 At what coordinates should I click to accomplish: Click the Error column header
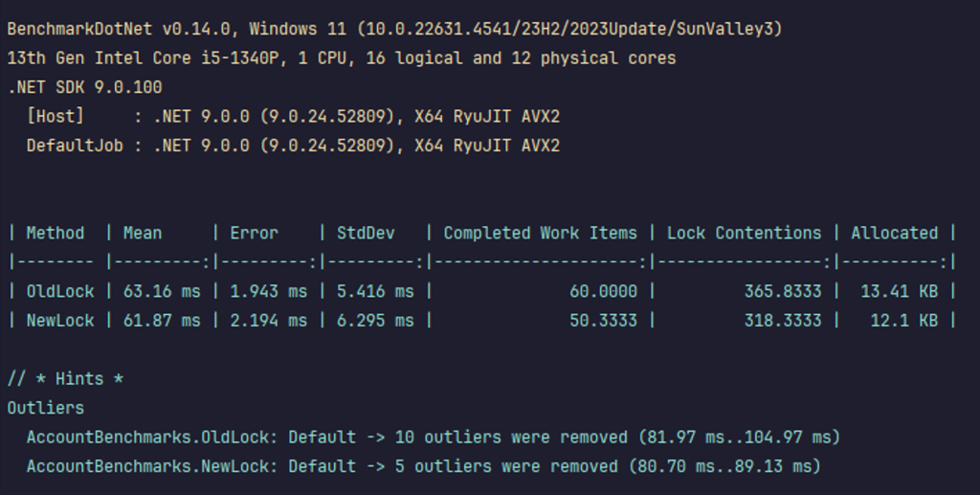(254, 233)
